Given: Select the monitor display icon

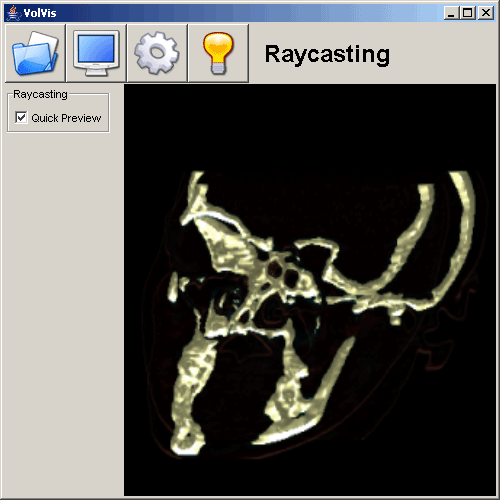Looking at the screenshot, I should click(x=96, y=53).
